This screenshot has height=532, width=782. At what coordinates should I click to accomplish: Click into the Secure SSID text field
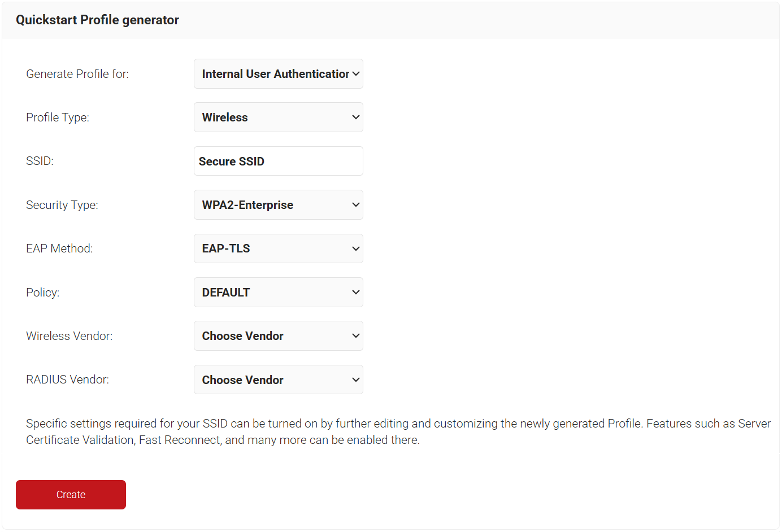pos(278,162)
